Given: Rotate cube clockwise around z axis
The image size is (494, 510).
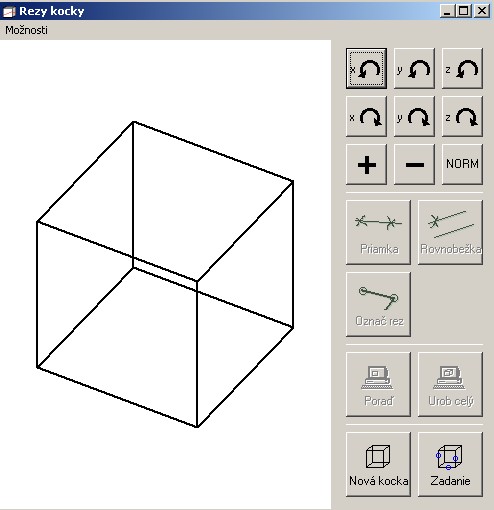Looking at the screenshot, I should point(462,116).
